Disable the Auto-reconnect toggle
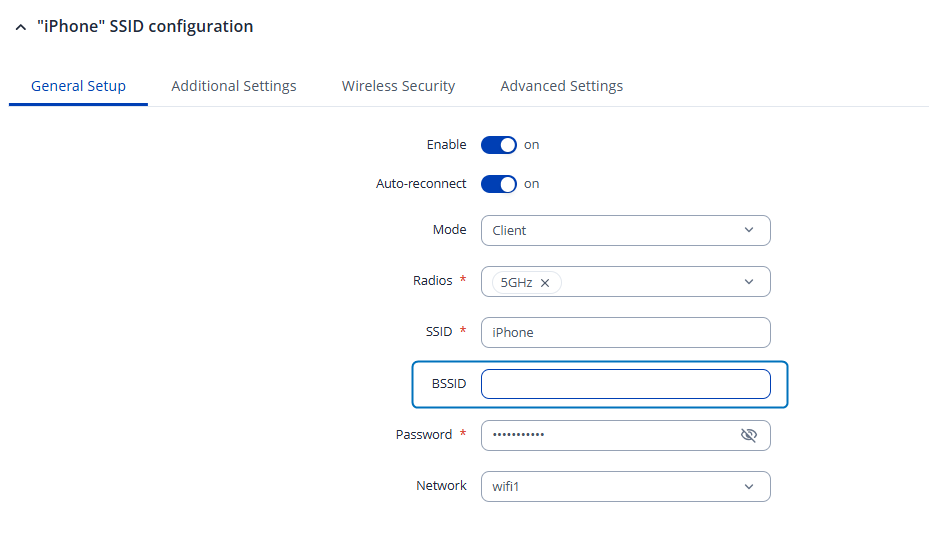 [499, 184]
